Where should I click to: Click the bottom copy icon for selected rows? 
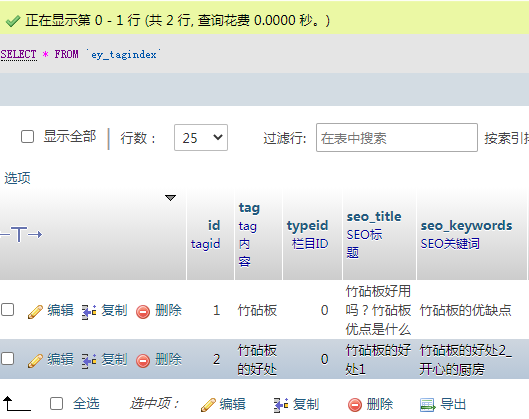[281, 404]
